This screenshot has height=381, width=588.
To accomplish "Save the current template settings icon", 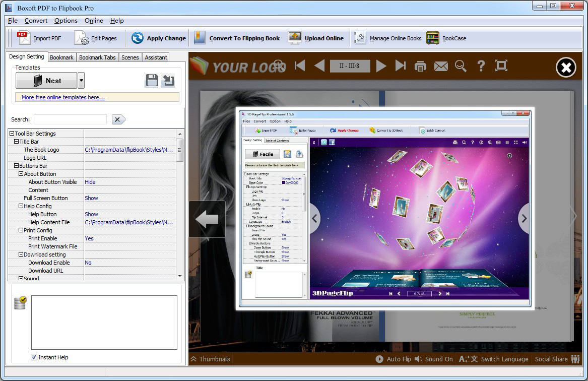I will pyautogui.click(x=152, y=81).
